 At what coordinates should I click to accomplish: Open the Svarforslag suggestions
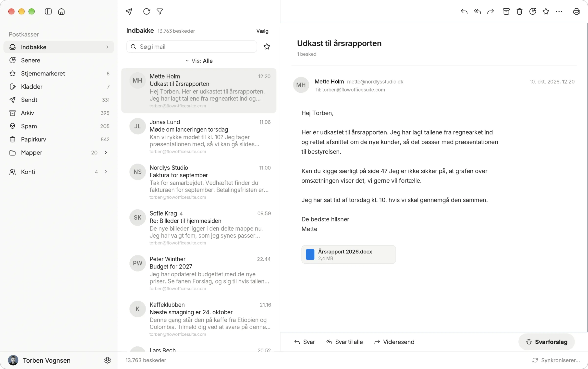pyautogui.click(x=547, y=342)
